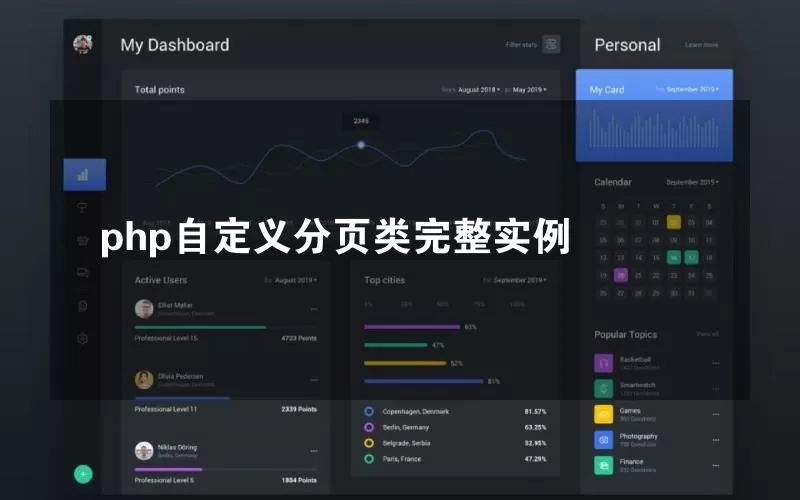Select the Copenhagen, Denmark blue circle marker
This screenshot has width=800, height=500.
369,411
